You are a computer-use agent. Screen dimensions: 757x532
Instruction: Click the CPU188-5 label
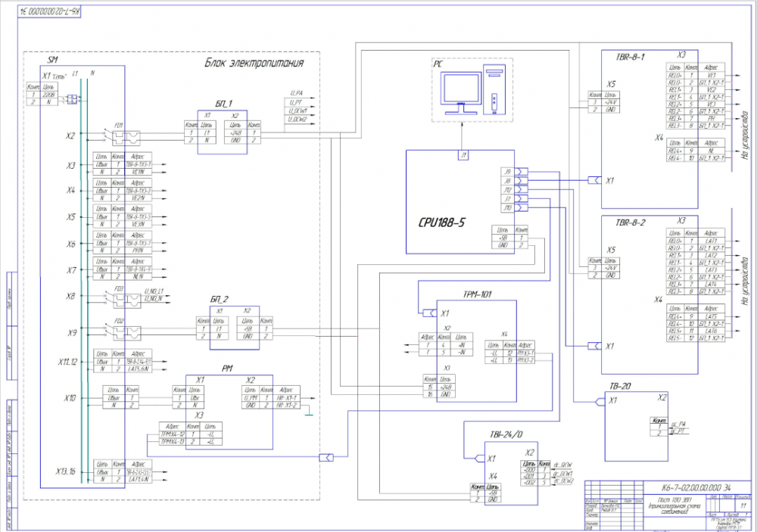point(441,223)
